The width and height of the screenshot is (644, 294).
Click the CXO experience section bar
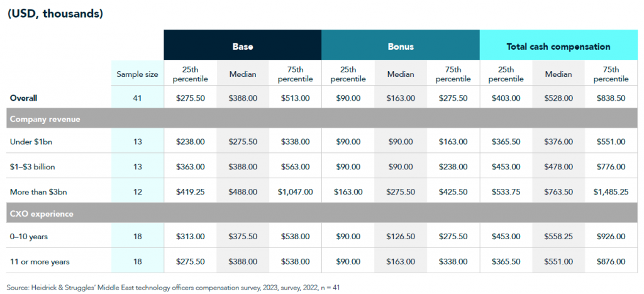pos(322,214)
